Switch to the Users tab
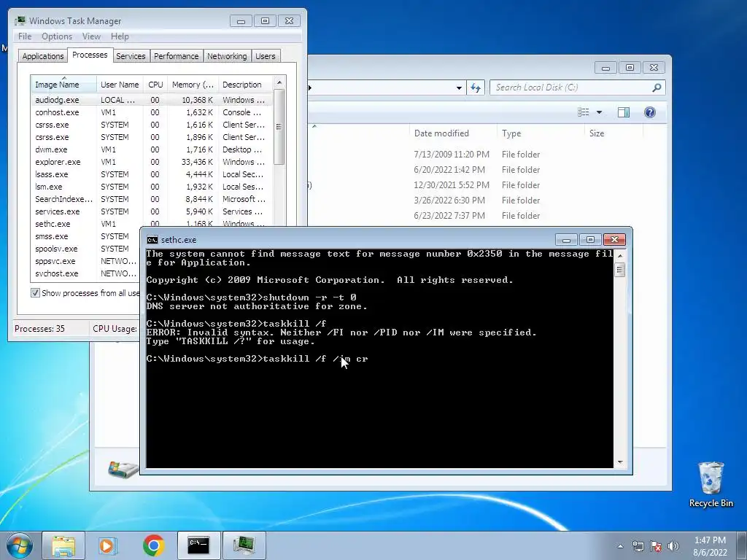 (266, 56)
